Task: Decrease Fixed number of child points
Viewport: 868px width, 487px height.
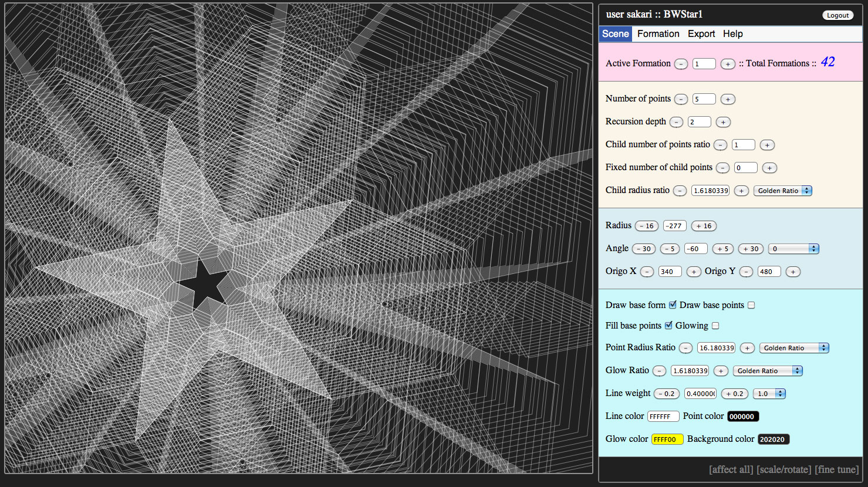Action: click(x=723, y=168)
